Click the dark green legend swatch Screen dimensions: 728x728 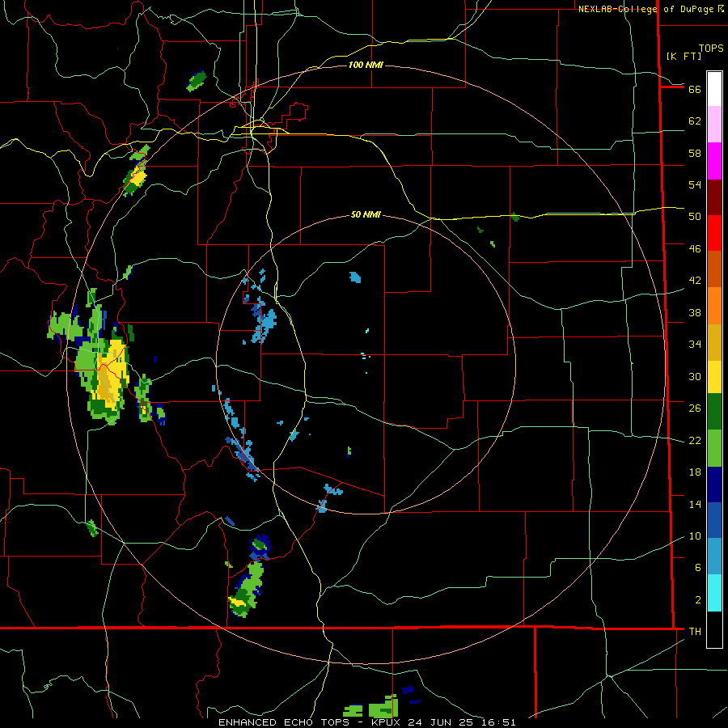point(714,412)
